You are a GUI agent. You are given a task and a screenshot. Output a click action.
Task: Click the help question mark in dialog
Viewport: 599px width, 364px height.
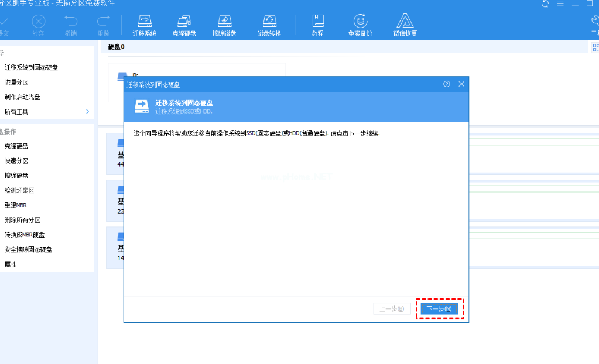click(x=447, y=84)
